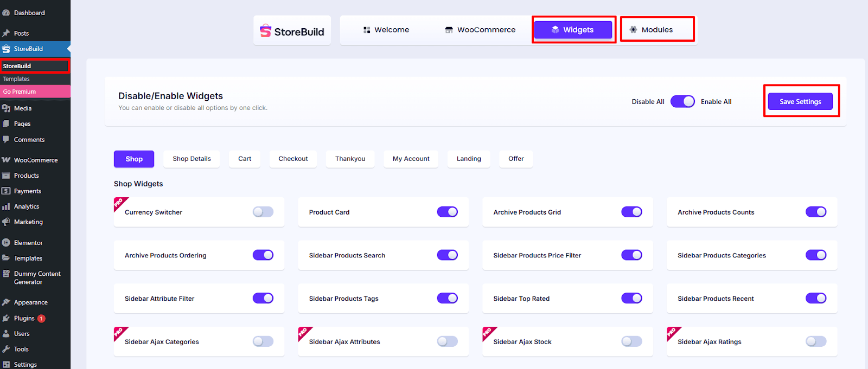Open the StoreBuild submenu item
Image resolution: width=868 pixels, height=369 pixels.
pyautogui.click(x=35, y=66)
